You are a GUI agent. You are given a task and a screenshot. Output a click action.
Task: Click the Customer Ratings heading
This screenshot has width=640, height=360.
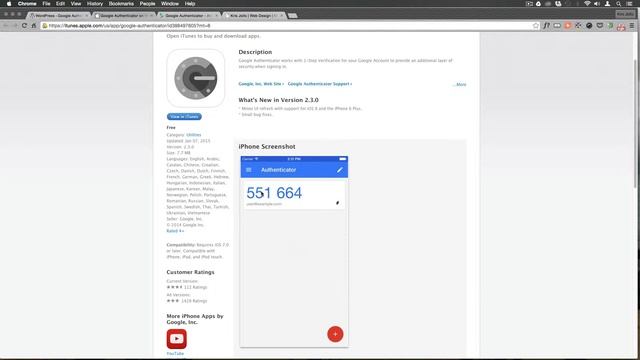(190, 272)
